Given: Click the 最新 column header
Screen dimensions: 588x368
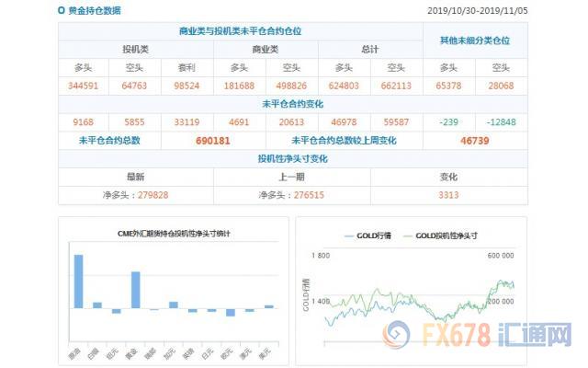Looking at the screenshot, I should tap(135, 177).
